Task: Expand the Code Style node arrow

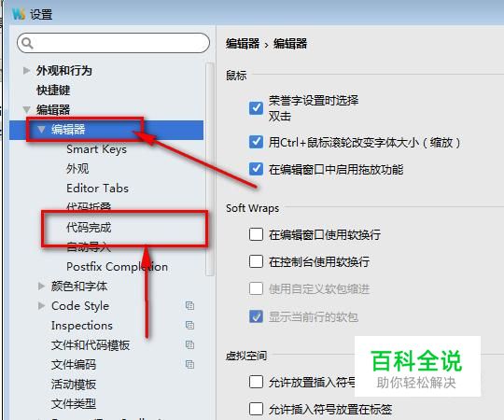Action: coord(41,305)
